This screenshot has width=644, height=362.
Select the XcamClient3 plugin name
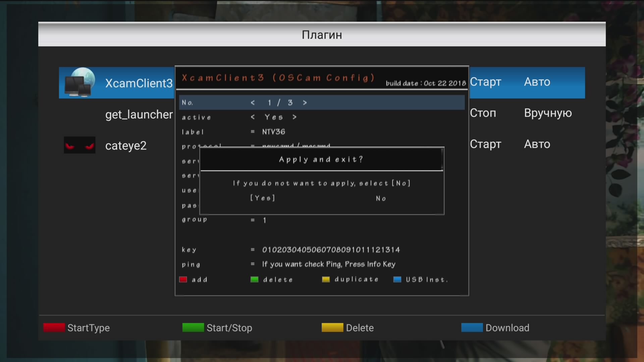[x=139, y=83]
